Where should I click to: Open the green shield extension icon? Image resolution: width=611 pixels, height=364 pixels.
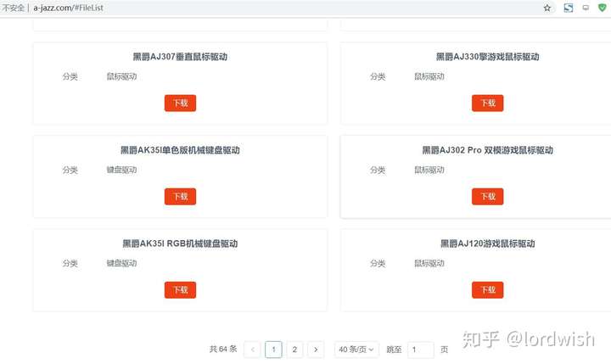point(603,8)
